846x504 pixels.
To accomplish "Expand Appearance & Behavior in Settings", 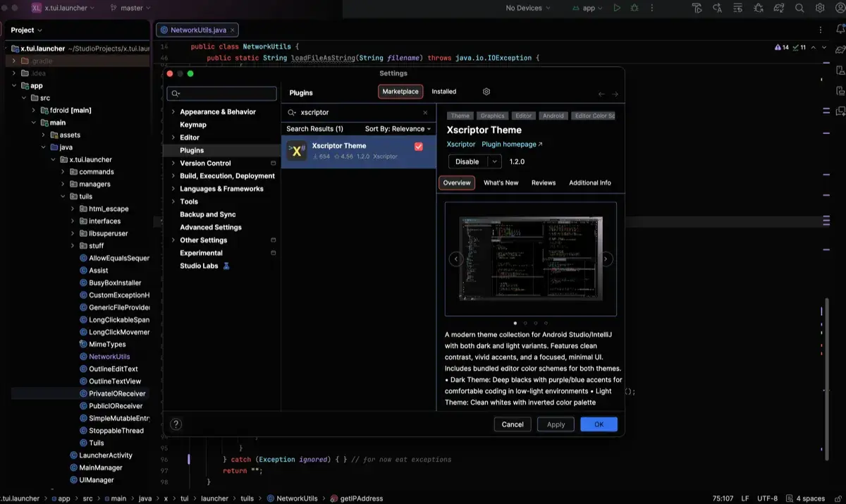I will [173, 112].
